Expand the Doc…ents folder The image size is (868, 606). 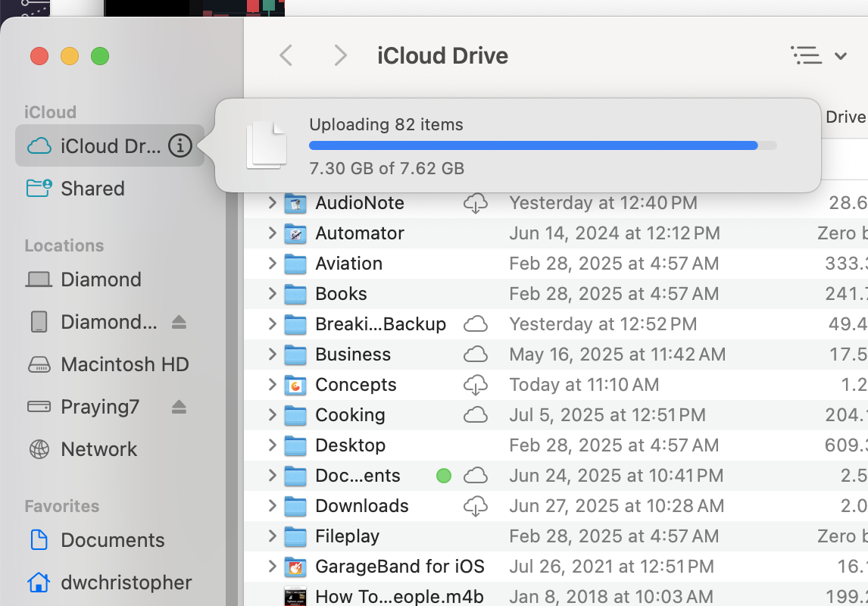(x=272, y=476)
